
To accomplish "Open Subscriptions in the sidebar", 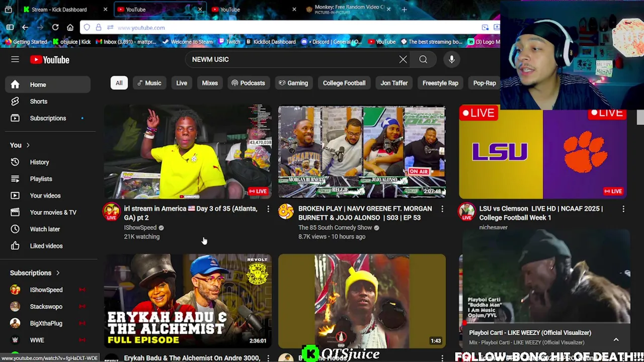I will coord(48,118).
